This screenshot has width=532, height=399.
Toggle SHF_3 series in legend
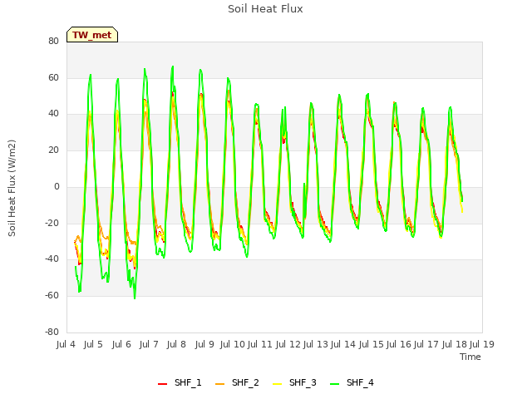coord(294,382)
